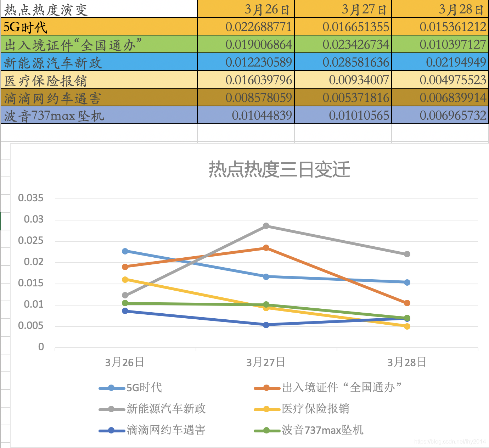The height and width of the screenshot is (448, 489).
Task: Select the gray peak data point at 3月27日
Action: coord(266,225)
